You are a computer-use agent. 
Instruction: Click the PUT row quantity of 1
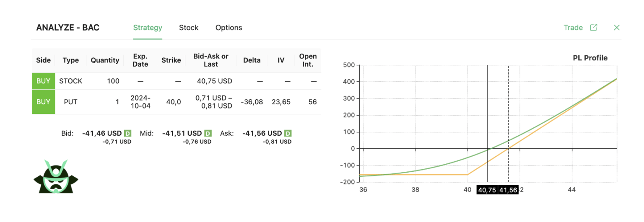(117, 102)
